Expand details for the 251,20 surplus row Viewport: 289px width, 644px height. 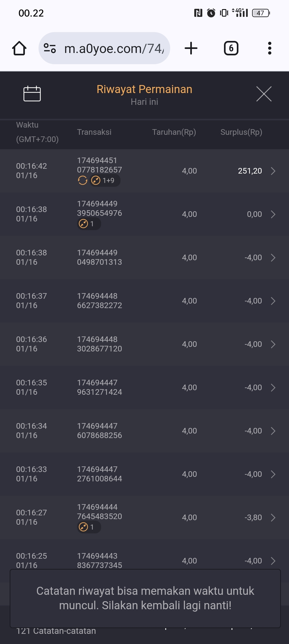[x=273, y=171]
